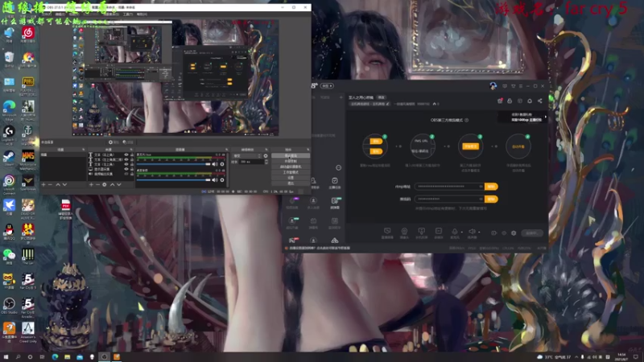This screenshot has height=362, width=644.
Task: Mute the 桌面音频 mixer channel
Action: 214,179
